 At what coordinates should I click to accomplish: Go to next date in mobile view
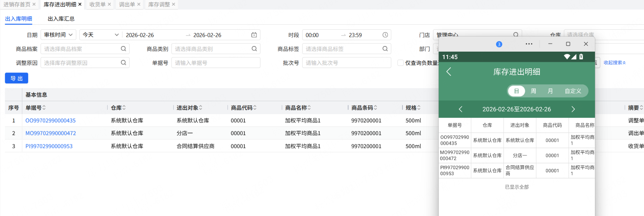[x=573, y=109]
